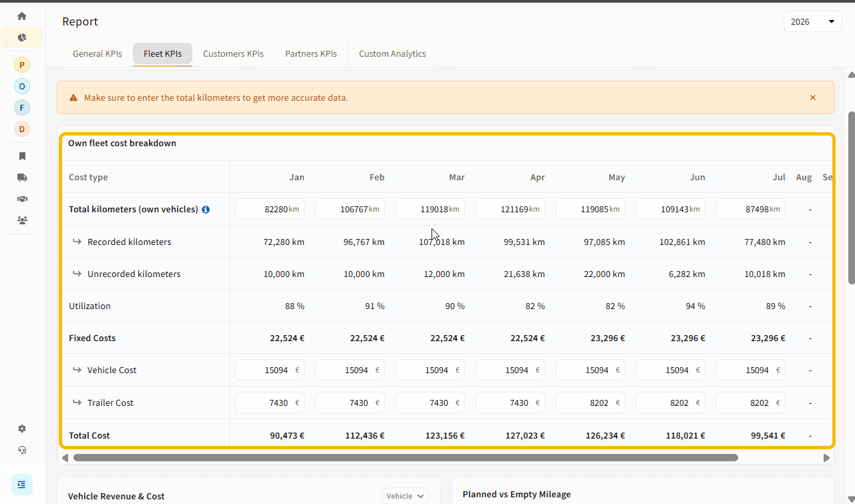Click the warning triangle icon in banner

click(73, 97)
